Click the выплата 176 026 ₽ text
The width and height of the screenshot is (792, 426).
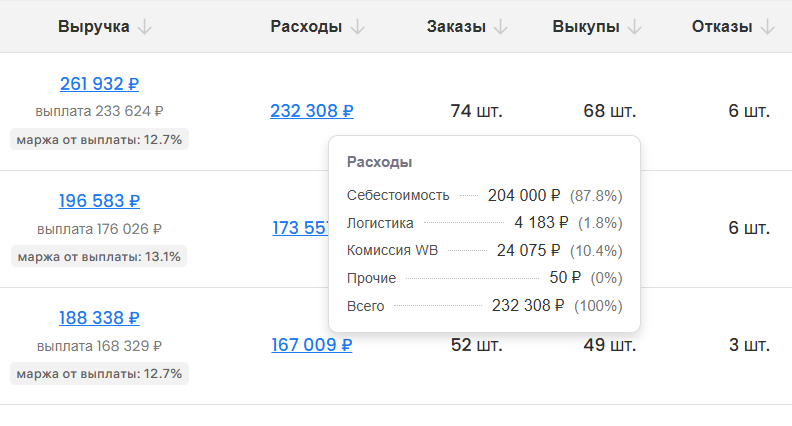coord(99,229)
